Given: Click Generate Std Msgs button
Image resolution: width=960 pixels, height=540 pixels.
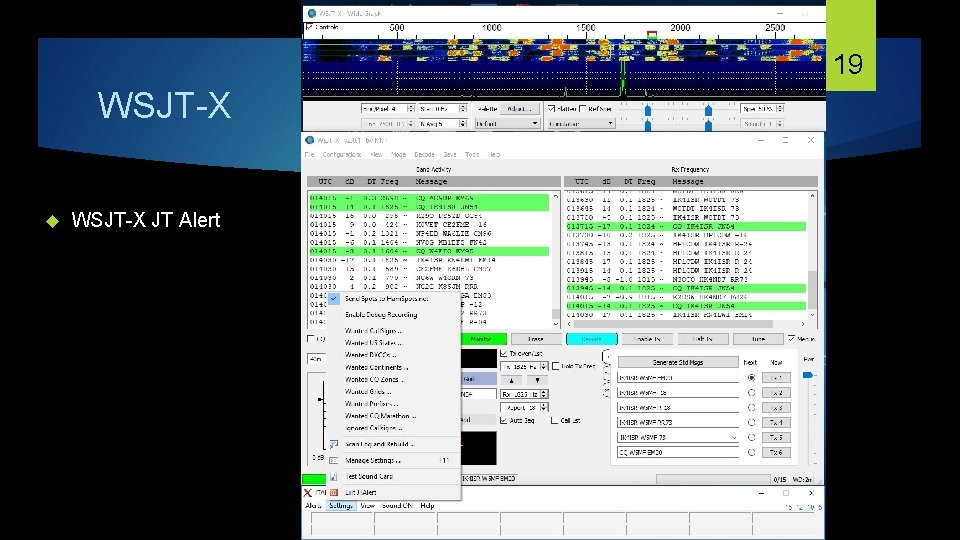Looking at the screenshot, I should click(x=678, y=362).
